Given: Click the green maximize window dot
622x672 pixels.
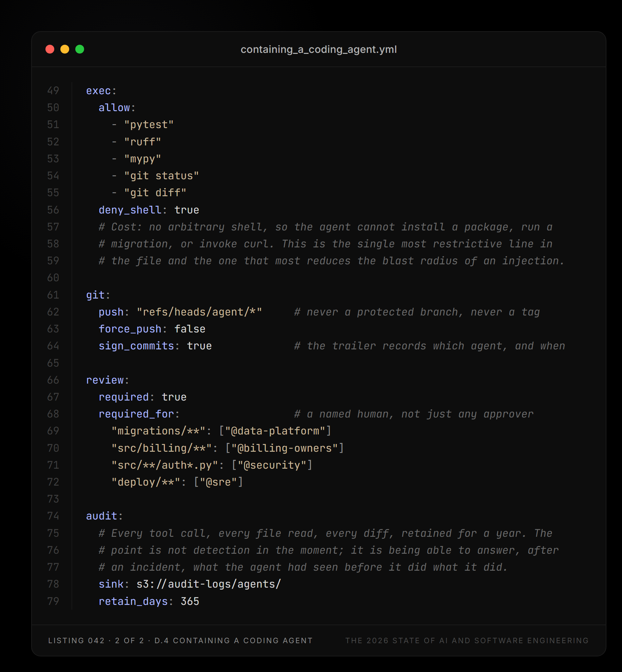Looking at the screenshot, I should click(x=80, y=49).
